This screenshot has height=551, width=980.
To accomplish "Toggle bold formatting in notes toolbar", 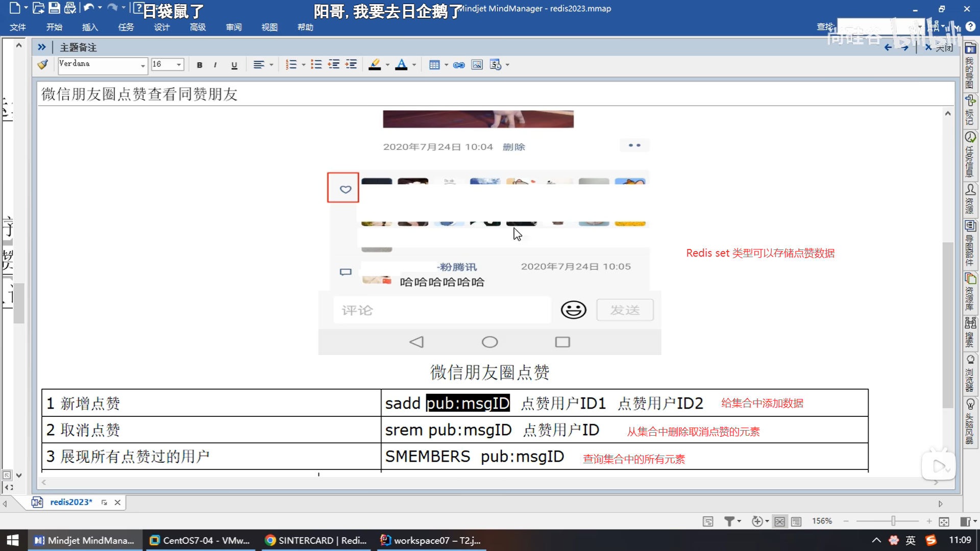I will click(x=200, y=65).
